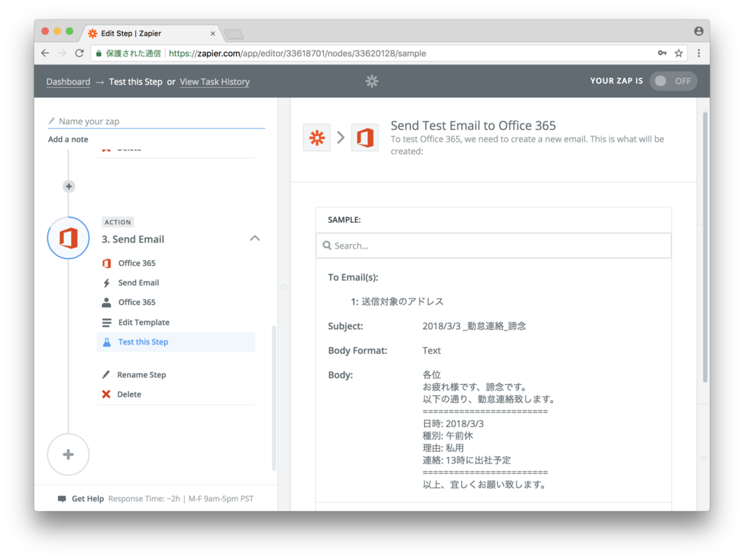The height and width of the screenshot is (560, 744).
Task: Click the chat icon beside Get Help
Action: [62, 499]
